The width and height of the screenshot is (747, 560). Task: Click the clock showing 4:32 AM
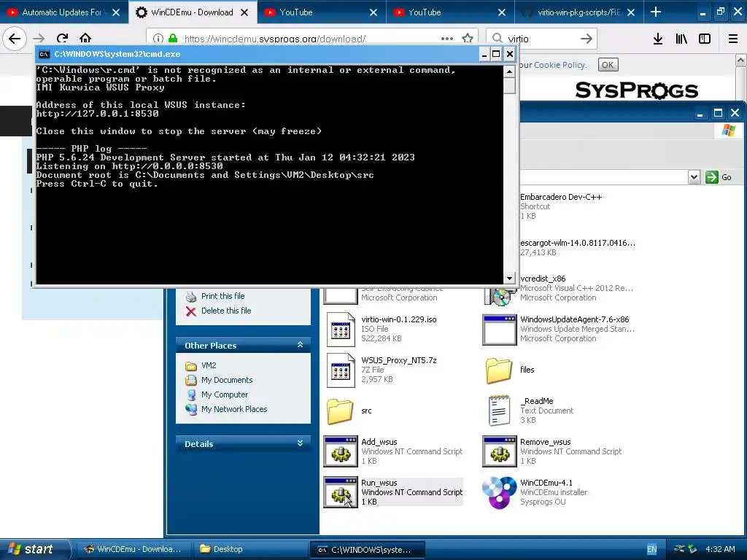[x=720, y=549]
